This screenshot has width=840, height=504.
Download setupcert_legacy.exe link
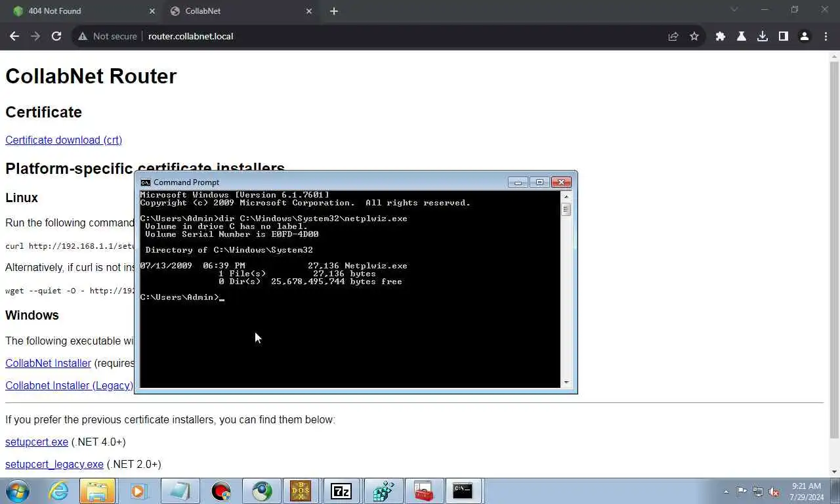[x=54, y=464]
